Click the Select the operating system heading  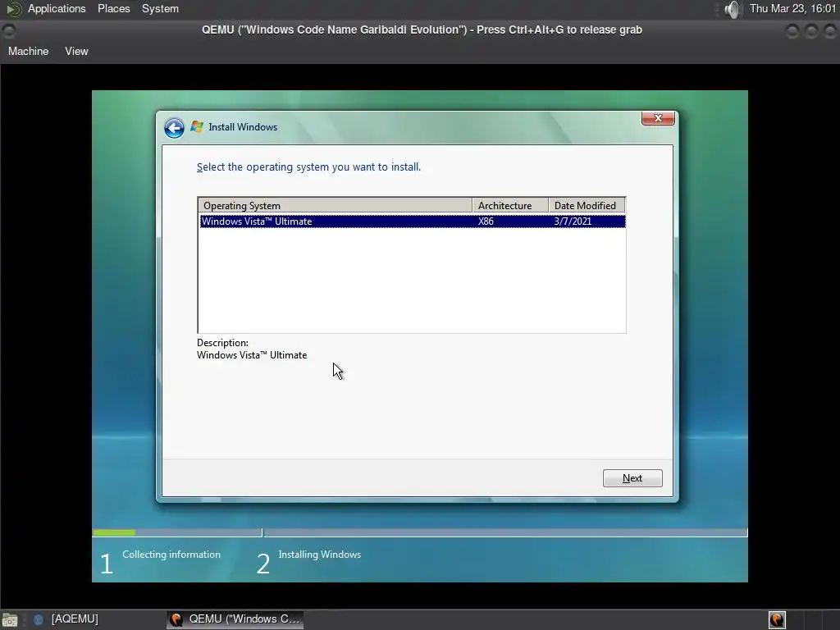pyautogui.click(x=308, y=167)
